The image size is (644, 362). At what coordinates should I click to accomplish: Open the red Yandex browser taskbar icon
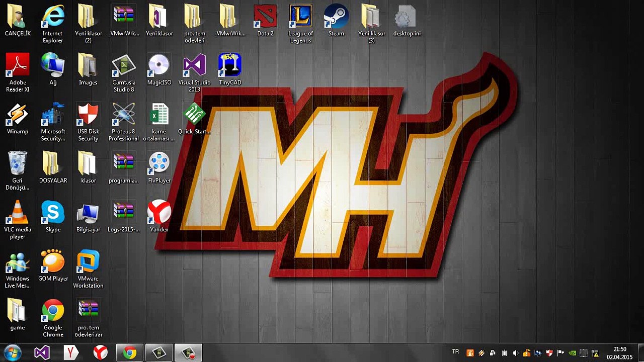pos(101,353)
